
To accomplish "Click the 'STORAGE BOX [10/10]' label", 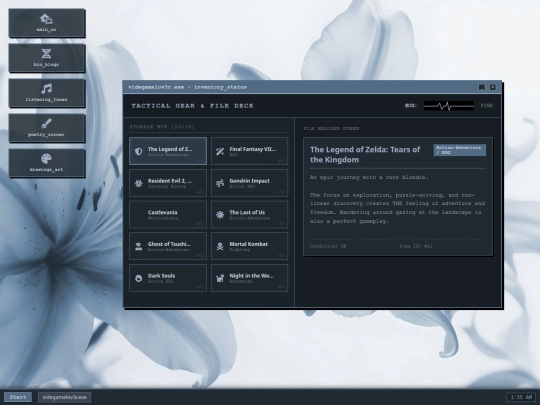I will (x=162, y=127).
